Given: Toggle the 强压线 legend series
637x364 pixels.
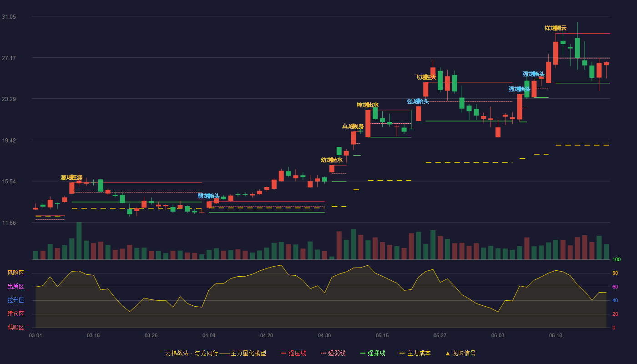Looking at the screenshot, I should pyautogui.click(x=293, y=353).
